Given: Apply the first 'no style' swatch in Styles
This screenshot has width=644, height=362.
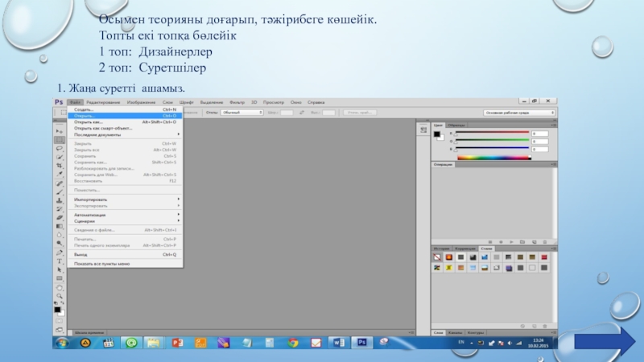Looking at the screenshot, I should (x=437, y=257).
